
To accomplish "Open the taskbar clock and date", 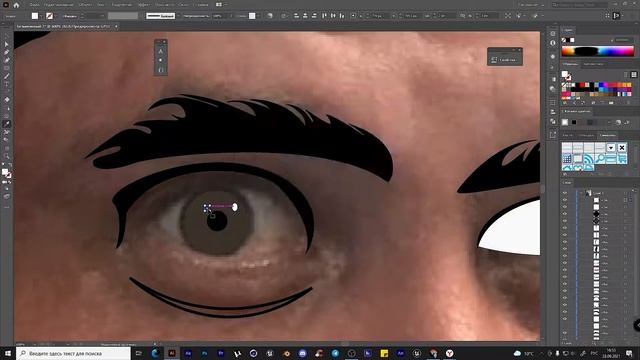I will coord(611,353).
